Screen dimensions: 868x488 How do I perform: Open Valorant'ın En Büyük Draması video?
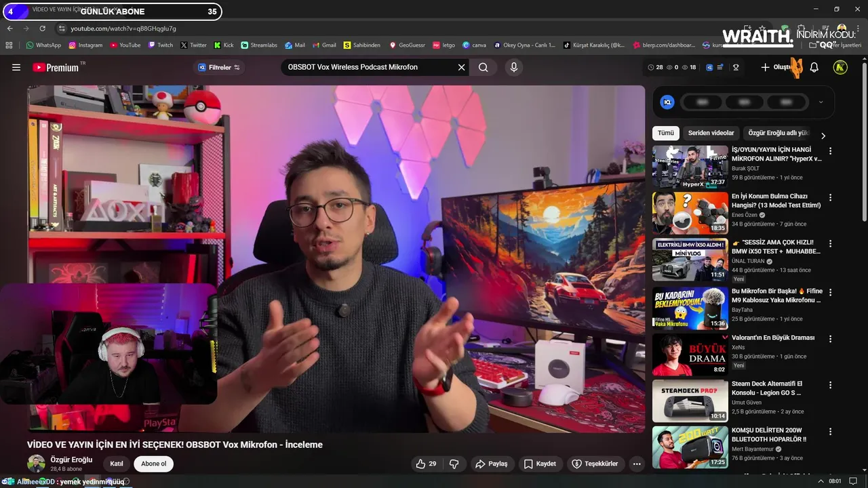pos(773,338)
